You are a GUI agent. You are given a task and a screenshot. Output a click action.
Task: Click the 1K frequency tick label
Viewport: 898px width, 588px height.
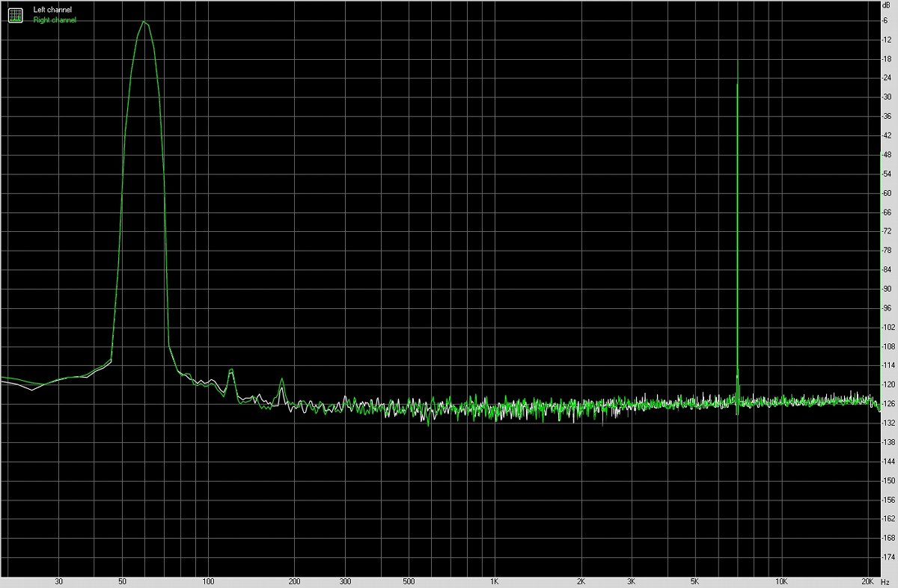point(494,581)
